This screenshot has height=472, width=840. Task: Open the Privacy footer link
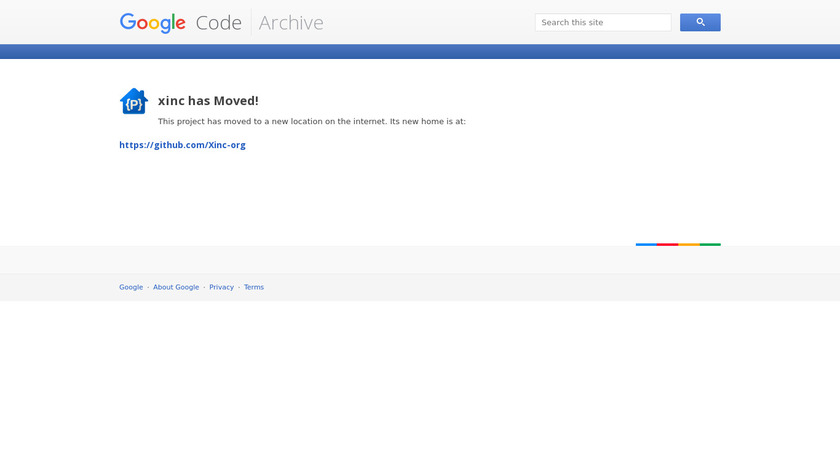tap(221, 287)
